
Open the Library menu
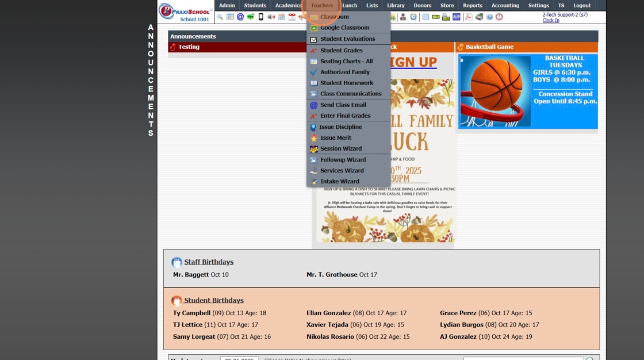(x=396, y=5)
